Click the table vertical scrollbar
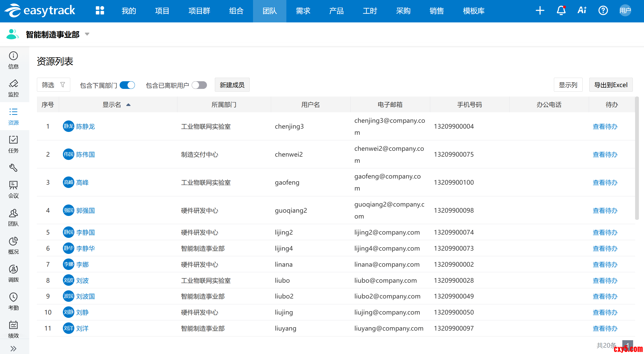This screenshot has height=354, width=644. pyautogui.click(x=637, y=158)
